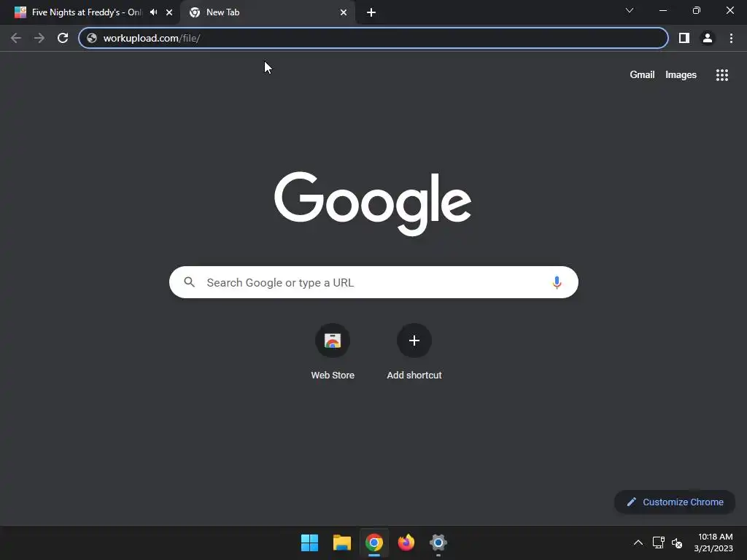Open the Chrome three-dot menu
The height and width of the screenshot is (560, 747).
[731, 38]
